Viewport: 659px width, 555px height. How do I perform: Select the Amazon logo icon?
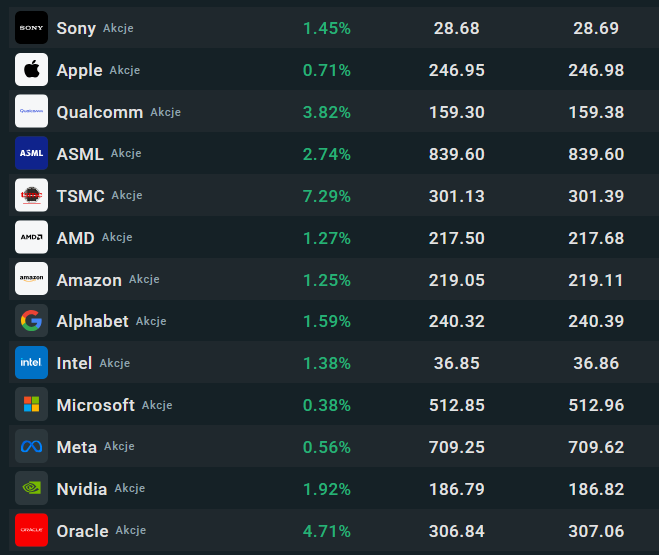click(x=31, y=280)
